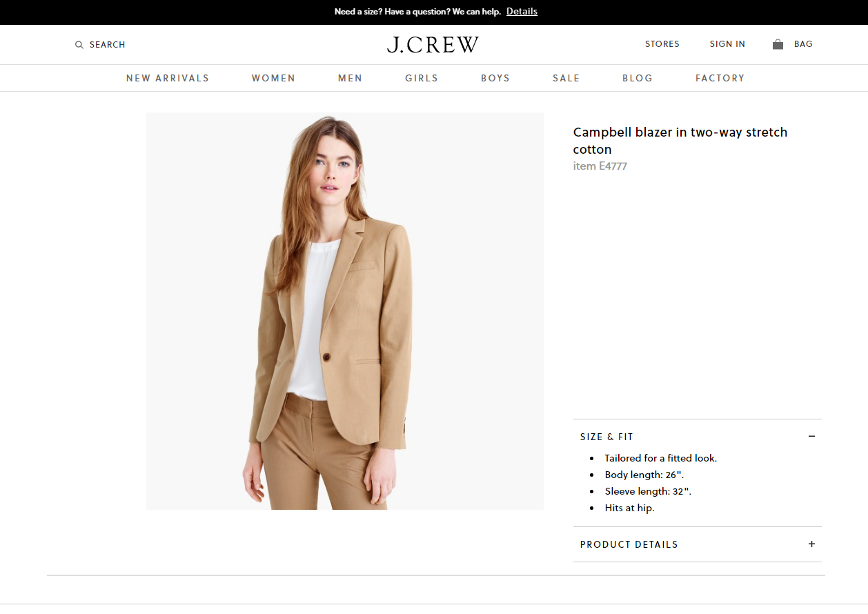Screen dimensions: 868x614
Task: Click the J.Crew logo
Action: point(433,45)
